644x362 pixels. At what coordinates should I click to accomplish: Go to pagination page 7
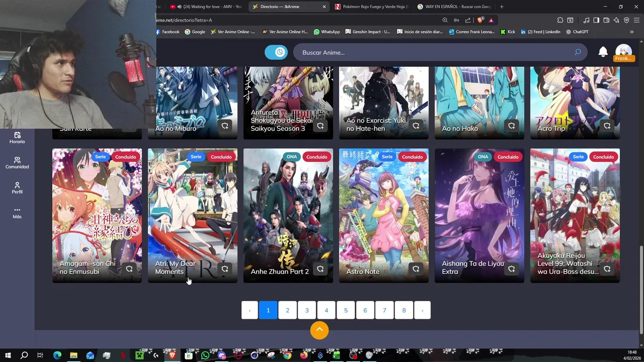pyautogui.click(x=384, y=310)
